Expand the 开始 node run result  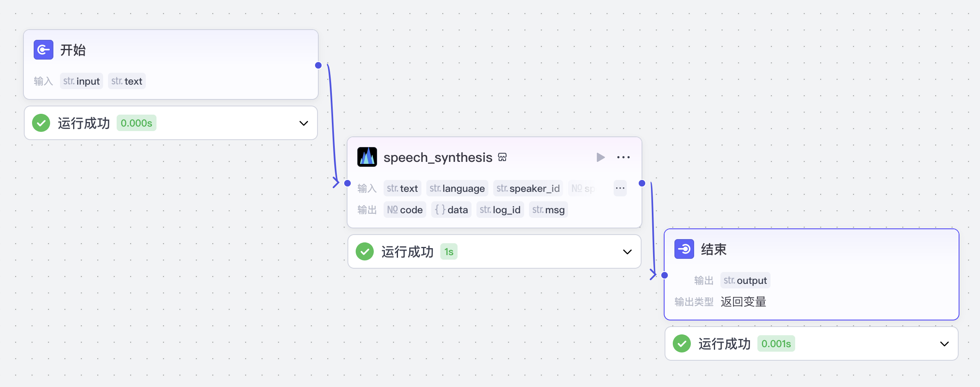pyautogui.click(x=304, y=123)
